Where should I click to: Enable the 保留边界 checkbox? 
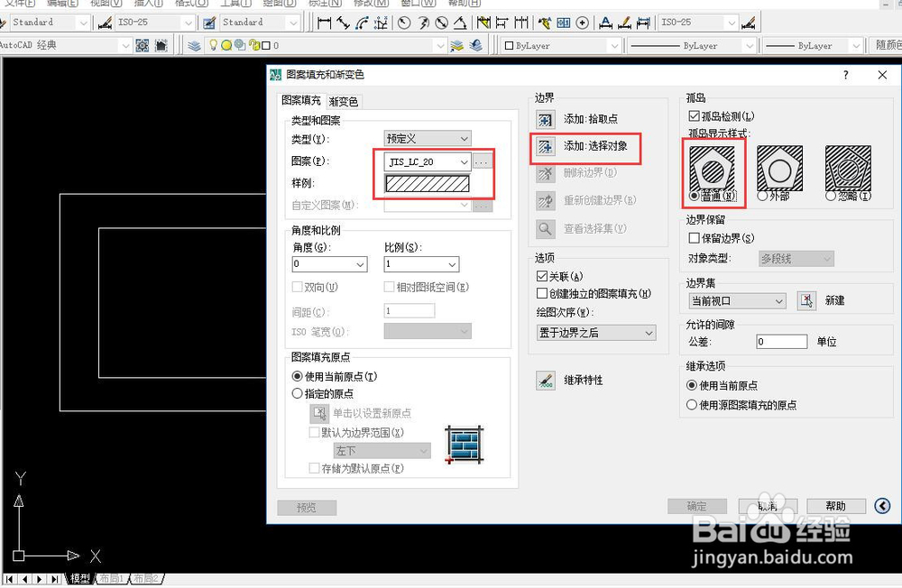(x=694, y=238)
